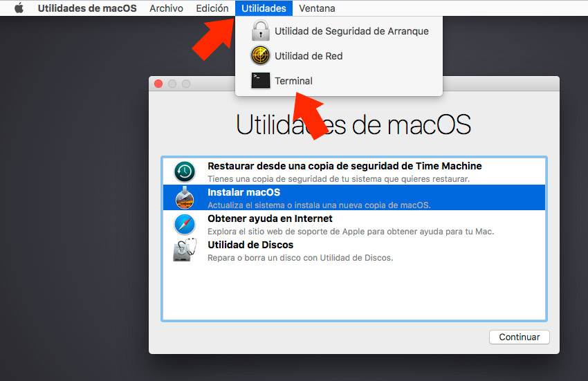Click the Continuar button
The height and width of the screenshot is (381, 588).
point(520,337)
